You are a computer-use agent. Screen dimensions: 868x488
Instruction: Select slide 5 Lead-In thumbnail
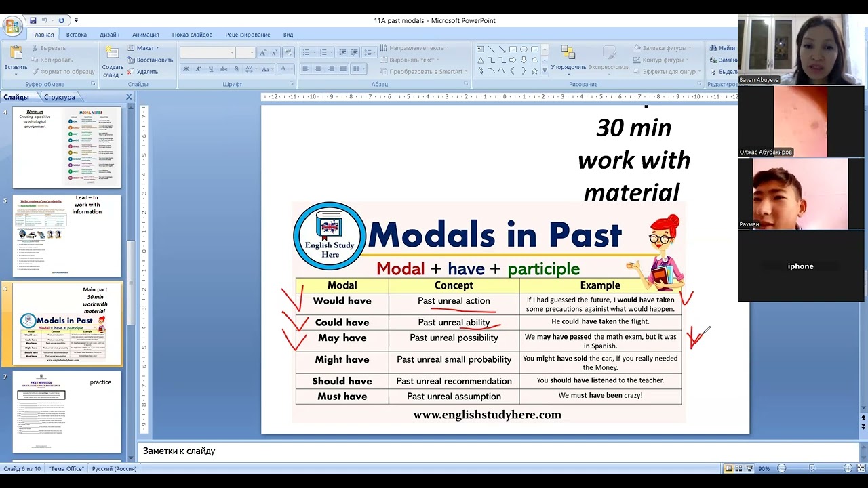(x=66, y=235)
